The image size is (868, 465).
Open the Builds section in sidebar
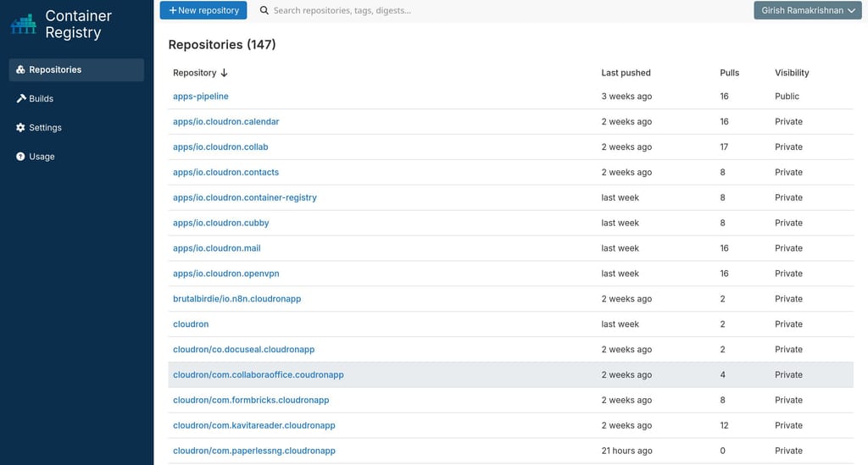pos(76,98)
